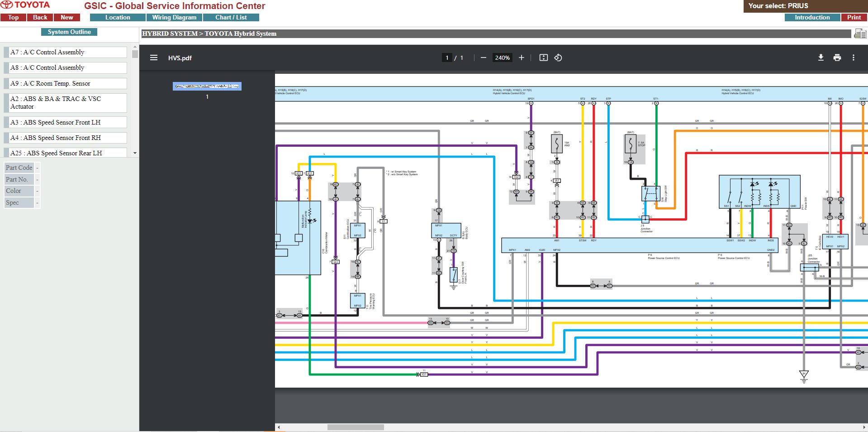Print the PDF with printer icon
This screenshot has width=868, height=432.
837,58
